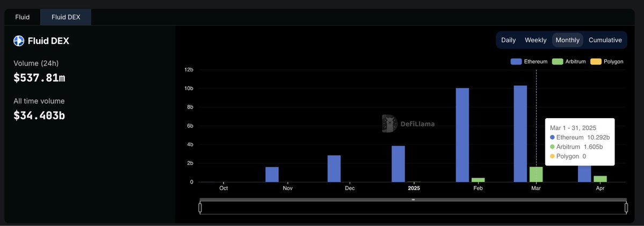Screen dimensions: 644x226
Task: Switch chart to Weekly
Action: coord(536,40)
